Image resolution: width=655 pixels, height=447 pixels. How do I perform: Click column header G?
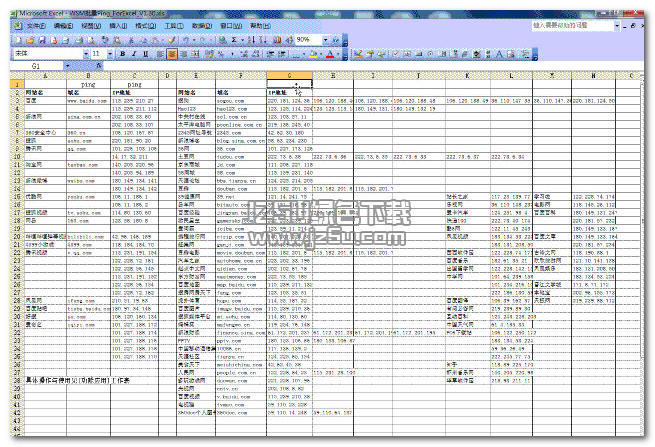pos(290,75)
